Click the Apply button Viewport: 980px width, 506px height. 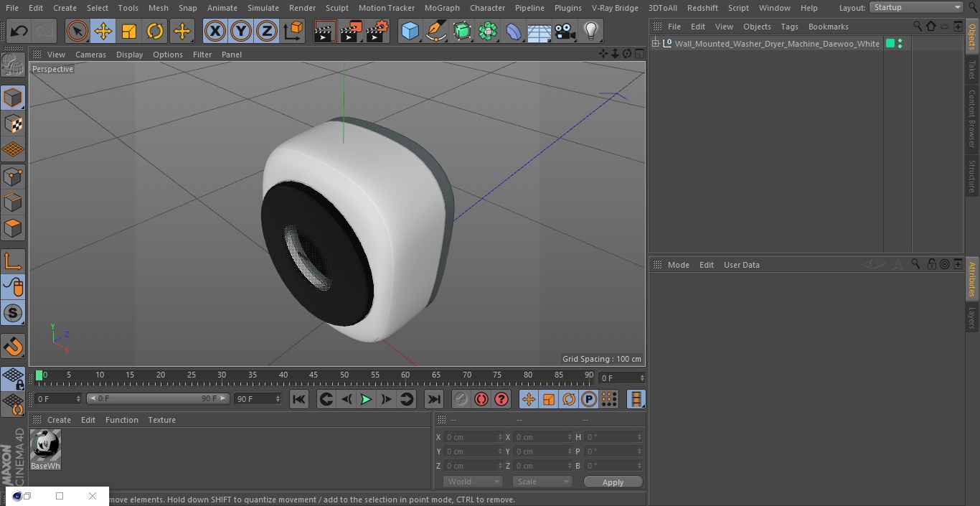[x=613, y=482]
